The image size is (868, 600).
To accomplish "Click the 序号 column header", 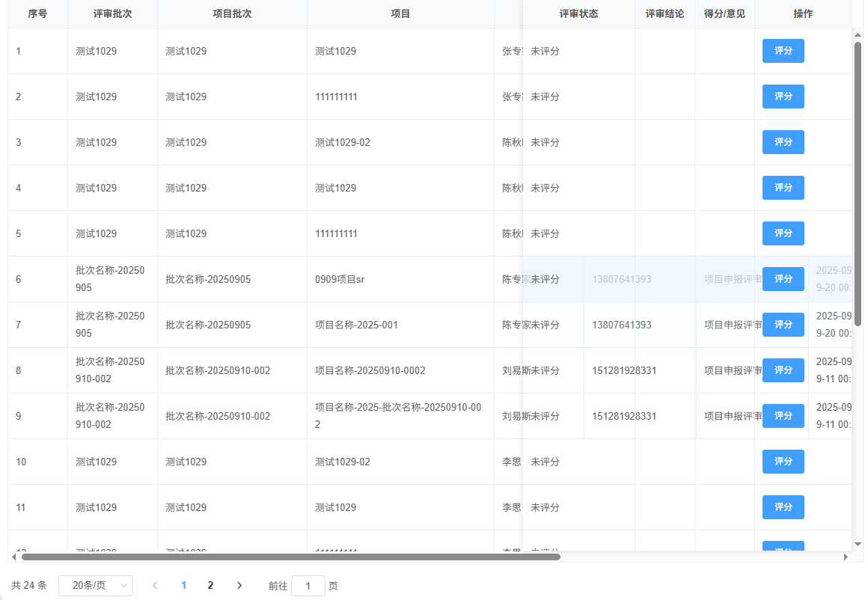I will (37, 13).
